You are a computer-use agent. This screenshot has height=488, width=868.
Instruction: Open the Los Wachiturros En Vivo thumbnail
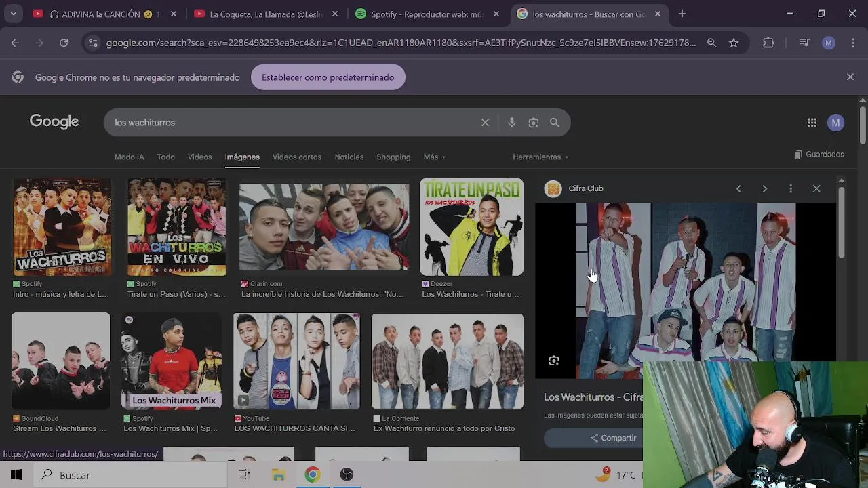click(x=176, y=226)
